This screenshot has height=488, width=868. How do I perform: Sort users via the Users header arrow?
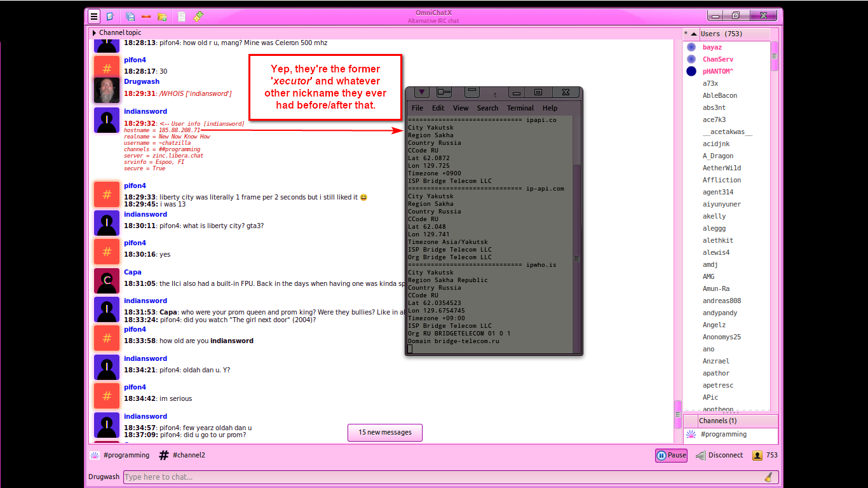(694, 34)
